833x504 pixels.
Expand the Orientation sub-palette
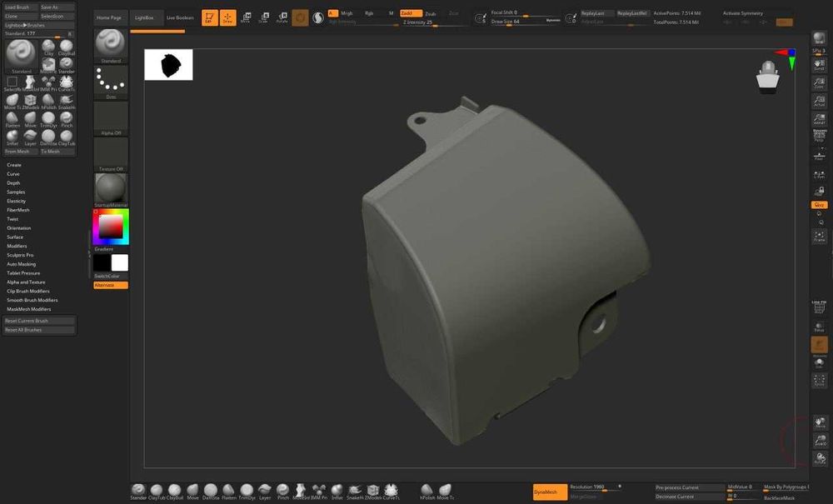click(19, 228)
